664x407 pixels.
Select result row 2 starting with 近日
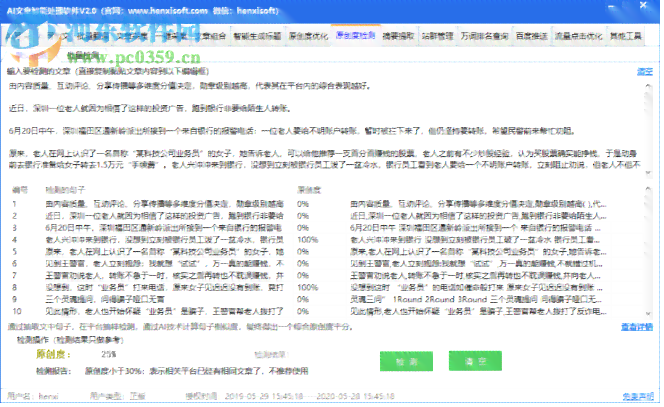tap(326, 216)
